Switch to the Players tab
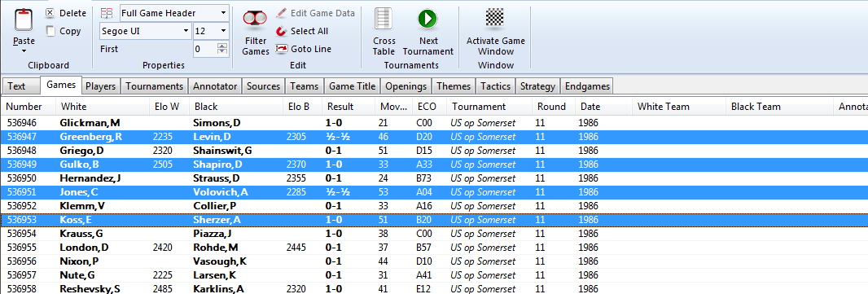Viewport: 868px width, 294px height. pos(101,86)
